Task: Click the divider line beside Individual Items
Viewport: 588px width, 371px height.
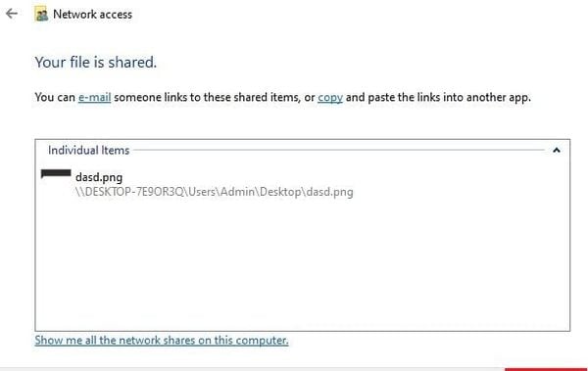Action: pyautogui.click(x=339, y=150)
